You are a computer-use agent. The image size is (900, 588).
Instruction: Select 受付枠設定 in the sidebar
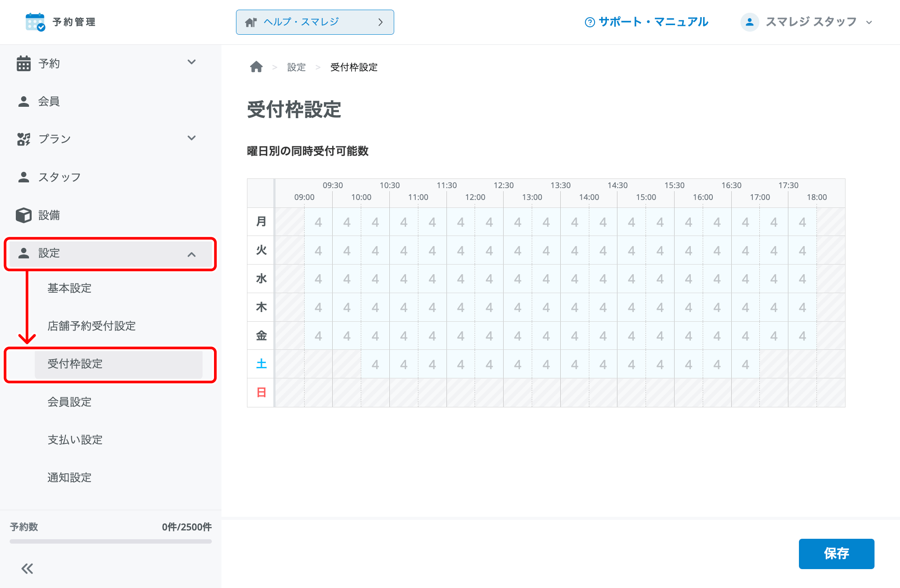click(x=119, y=364)
